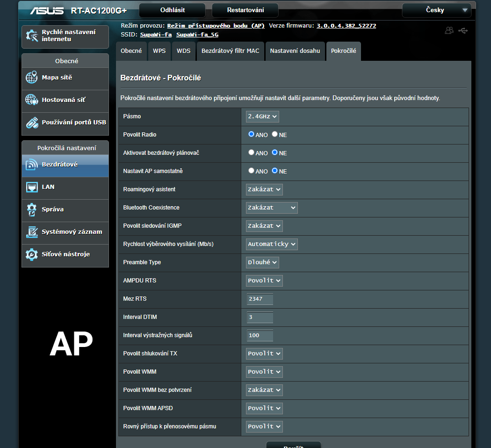Click the Systémový záznam icon
The width and height of the screenshot is (491, 448).
coord(32,232)
